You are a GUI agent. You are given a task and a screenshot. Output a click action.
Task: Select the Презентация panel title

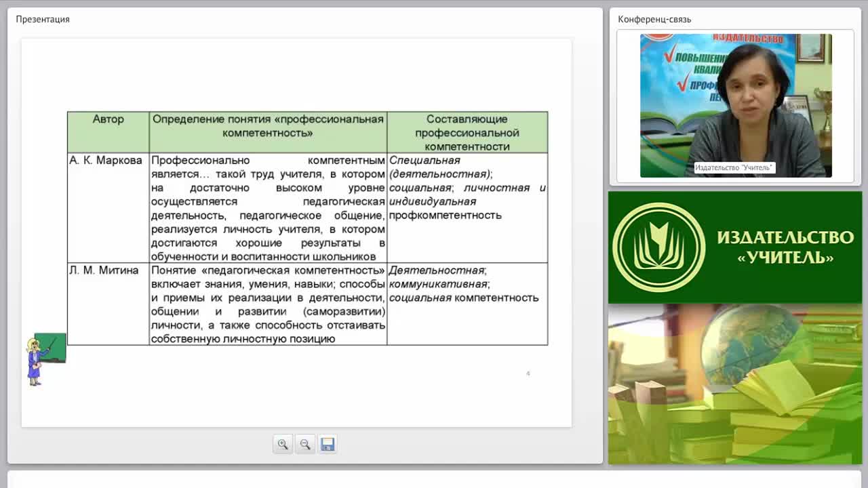[43, 19]
